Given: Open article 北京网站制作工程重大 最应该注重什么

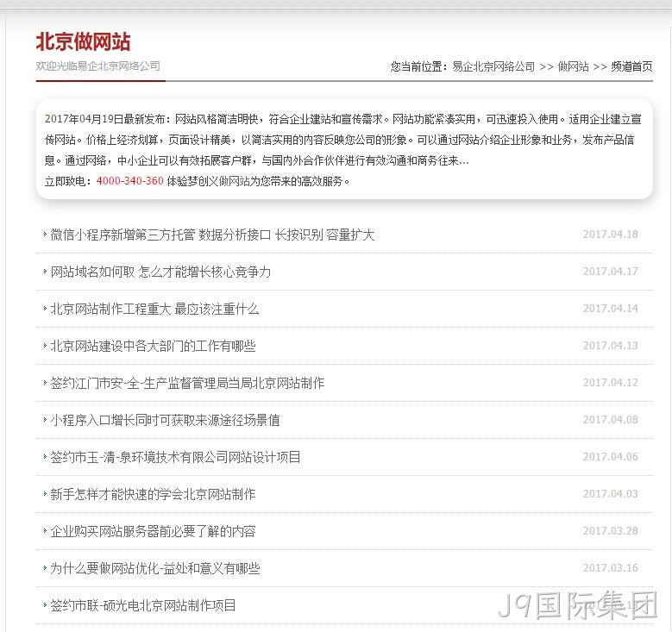Looking at the screenshot, I should [x=154, y=309].
